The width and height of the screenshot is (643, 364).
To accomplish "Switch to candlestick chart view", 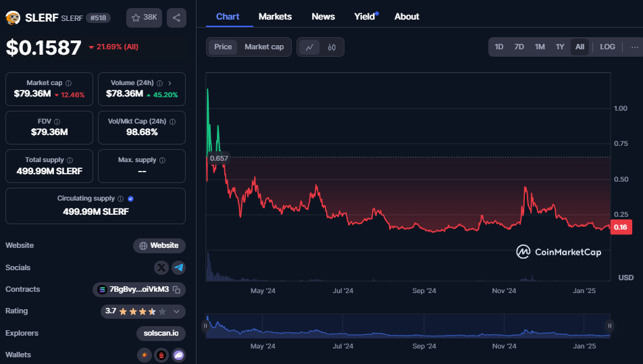I will pos(332,47).
